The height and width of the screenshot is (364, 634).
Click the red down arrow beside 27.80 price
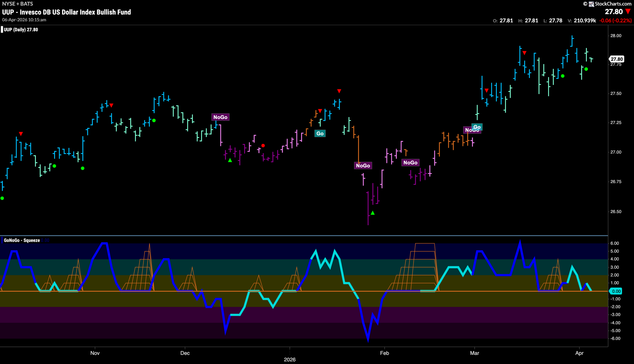(628, 11)
